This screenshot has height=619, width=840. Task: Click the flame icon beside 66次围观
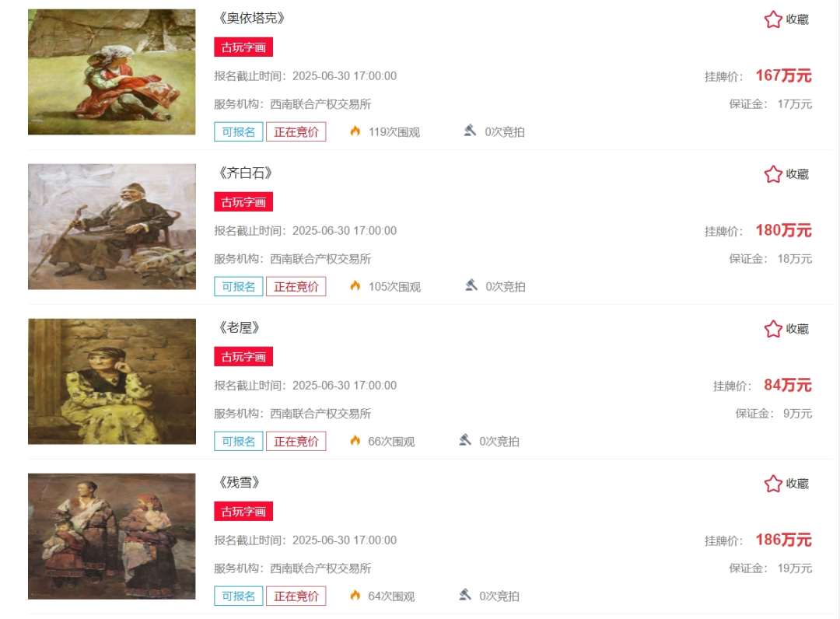[355, 441]
